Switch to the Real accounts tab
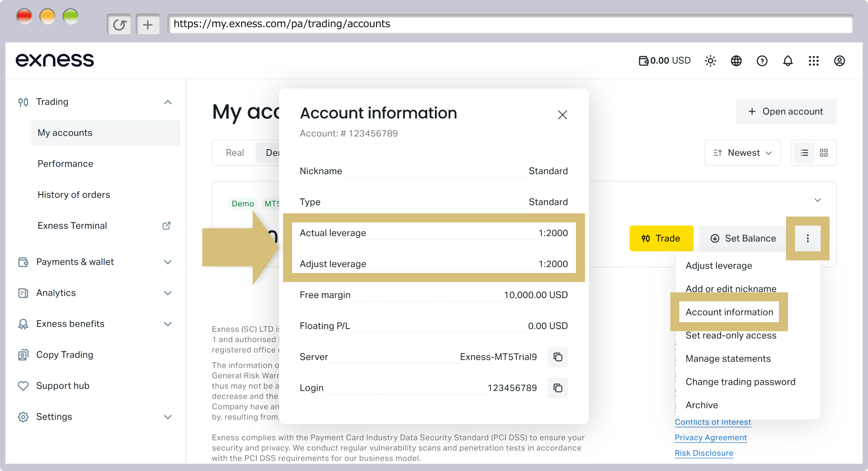 [x=235, y=153]
